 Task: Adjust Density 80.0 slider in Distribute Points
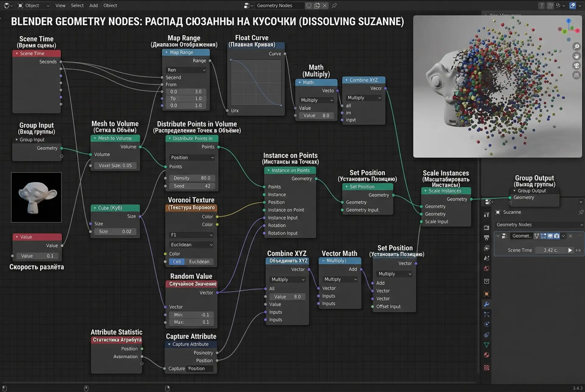(192, 178)
